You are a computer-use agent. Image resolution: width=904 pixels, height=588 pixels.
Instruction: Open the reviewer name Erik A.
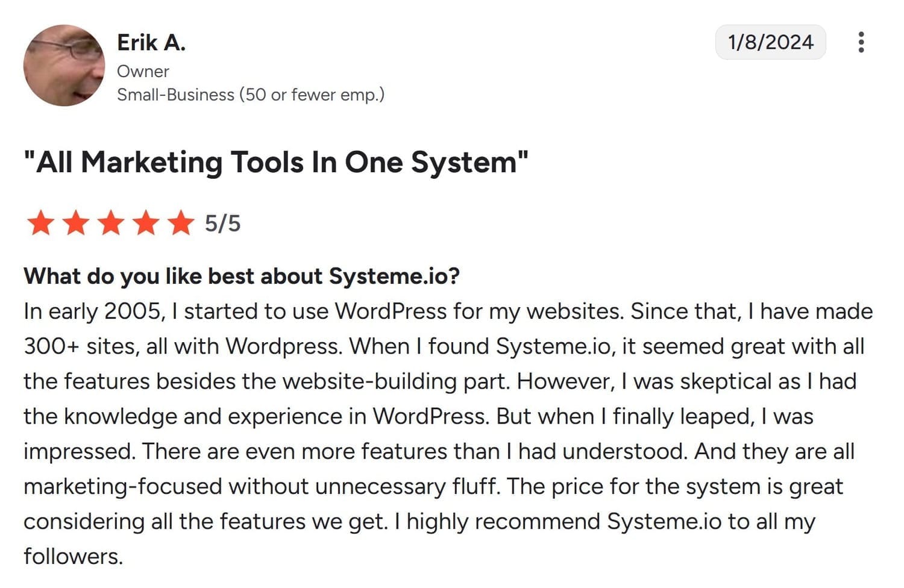151,42
